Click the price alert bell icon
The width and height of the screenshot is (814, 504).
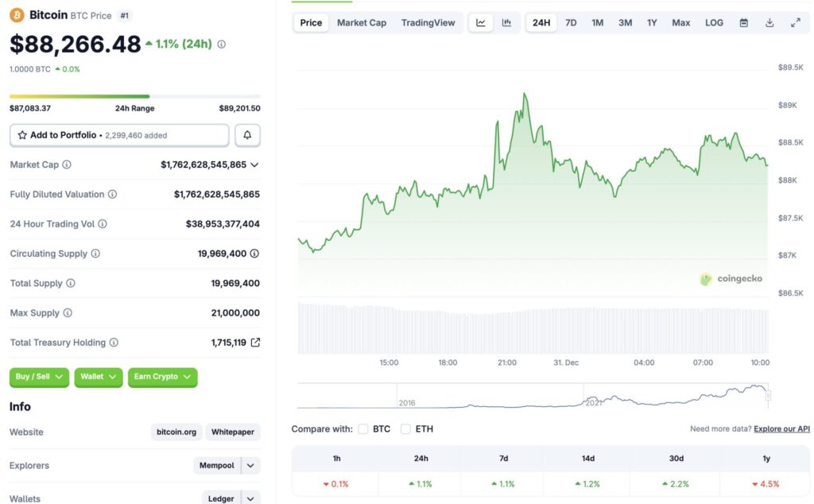click(x=247, y=134)
